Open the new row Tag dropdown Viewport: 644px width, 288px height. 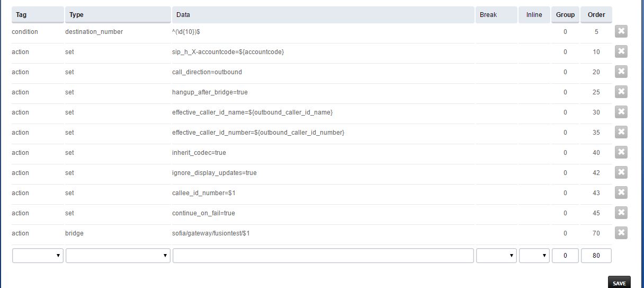click(38, 256)
